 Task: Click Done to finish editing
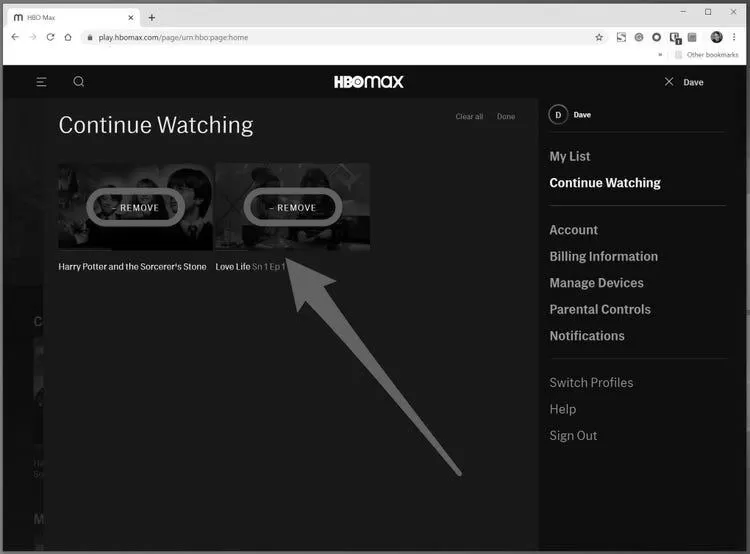tap(506, 116)
